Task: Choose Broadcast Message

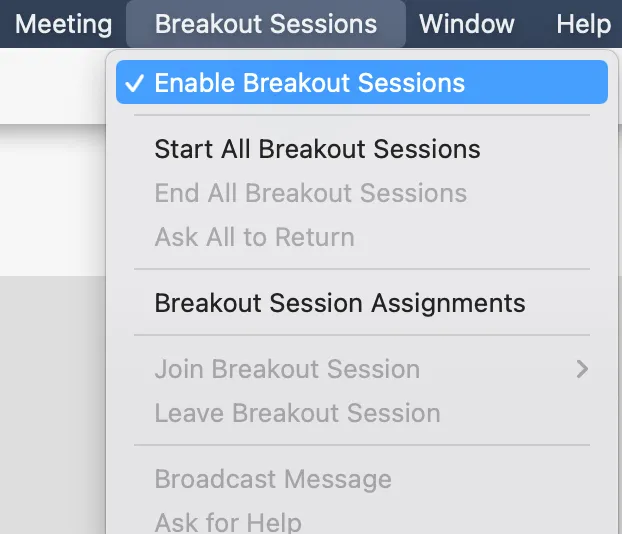Action: [x=273, y=479]
